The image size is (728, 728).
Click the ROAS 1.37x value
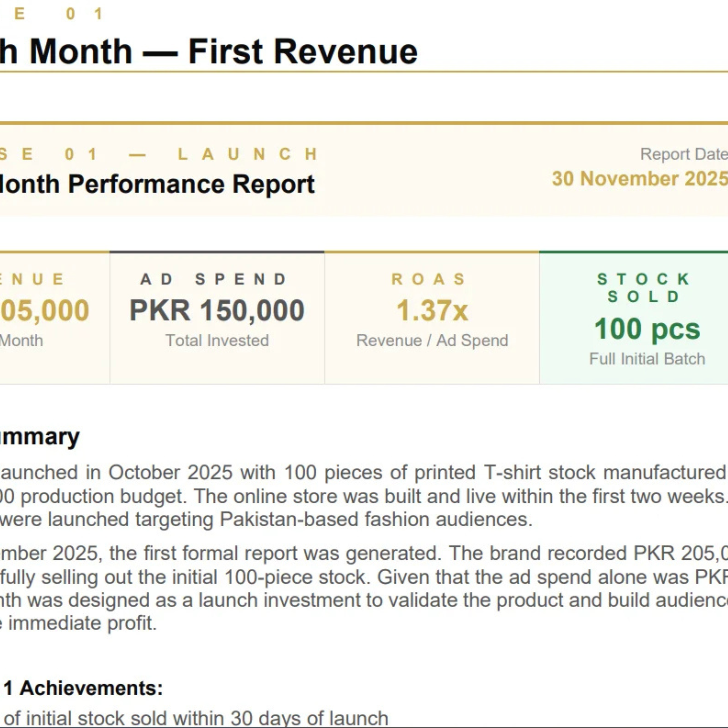point(432,311)
